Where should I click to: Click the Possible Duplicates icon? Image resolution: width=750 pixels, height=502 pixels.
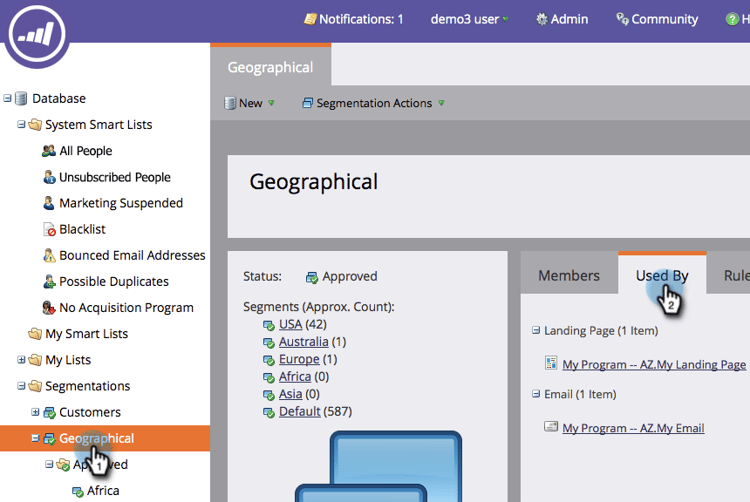[49, 281]
